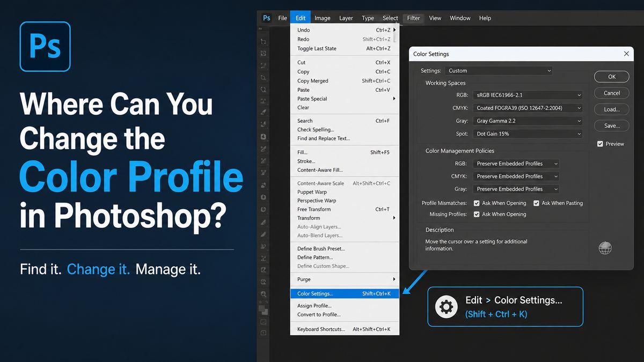Click the background color swatch
Viewport: 644px width, 362px height.
click(266, 313)
